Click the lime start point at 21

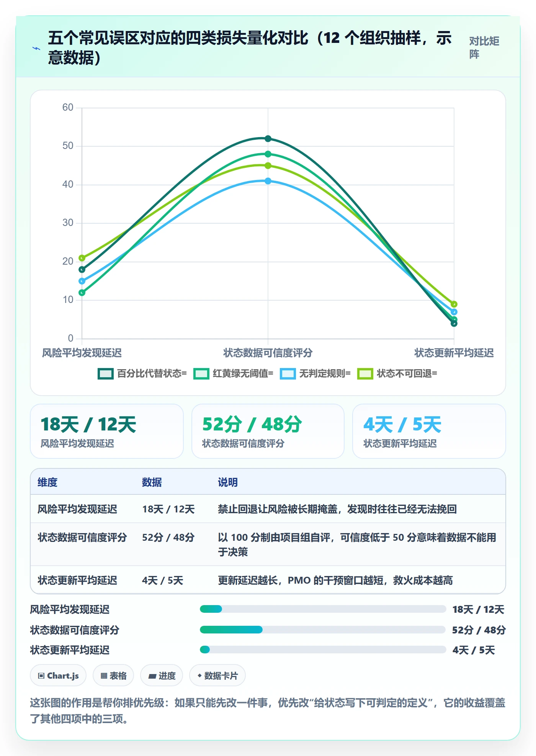[82, 258]
